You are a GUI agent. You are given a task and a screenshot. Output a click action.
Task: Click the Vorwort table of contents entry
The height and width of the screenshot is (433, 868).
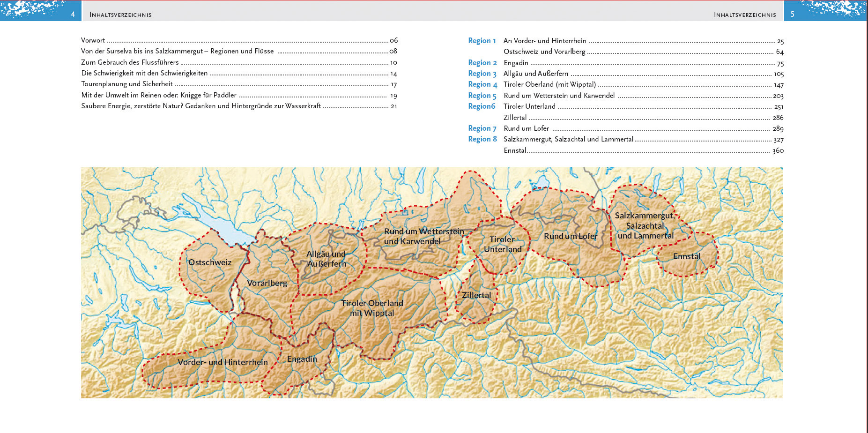[x=93, y=40]
